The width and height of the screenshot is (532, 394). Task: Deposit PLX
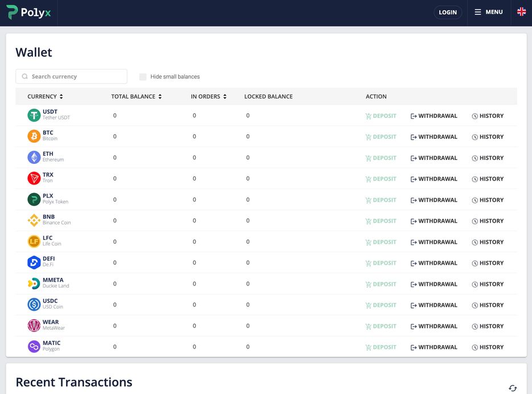pyautogui.click(x=381, y=200)
